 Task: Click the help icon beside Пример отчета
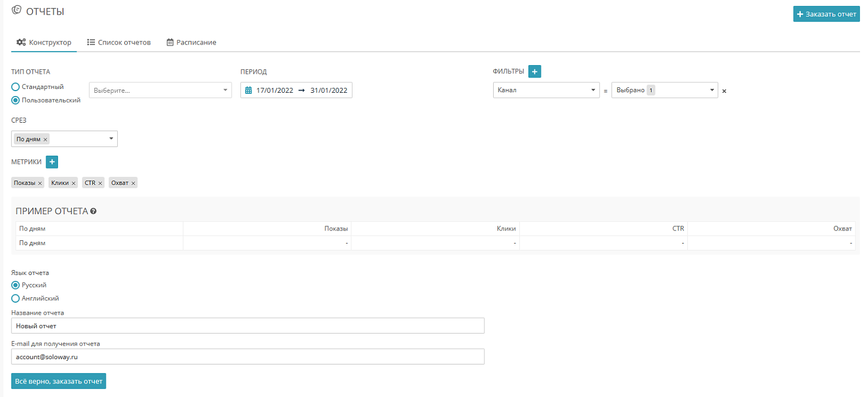pos(93,212)
